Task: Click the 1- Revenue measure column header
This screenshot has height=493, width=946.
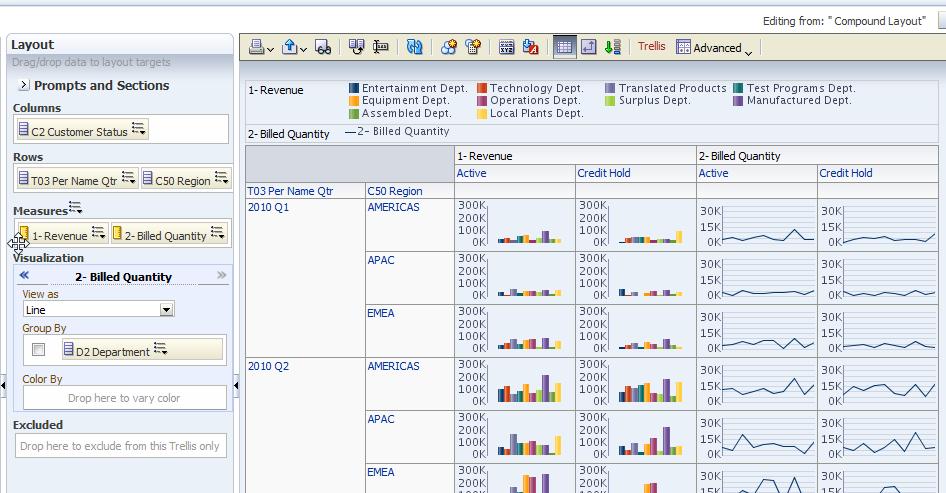Action: click(x=484, y=156)
